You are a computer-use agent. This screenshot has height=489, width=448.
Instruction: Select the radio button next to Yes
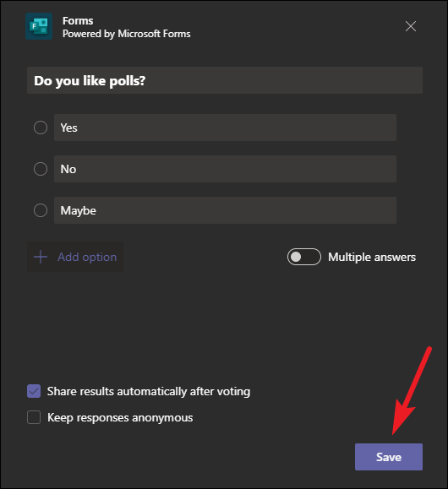point(41,128)
